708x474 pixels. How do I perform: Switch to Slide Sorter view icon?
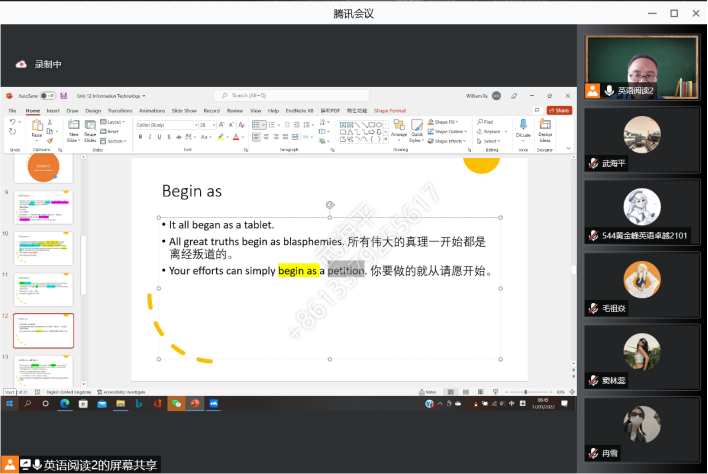466,392
